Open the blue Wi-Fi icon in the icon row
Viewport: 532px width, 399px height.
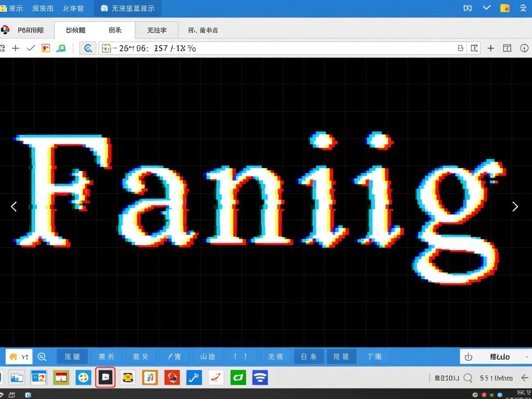pos(260,378)
